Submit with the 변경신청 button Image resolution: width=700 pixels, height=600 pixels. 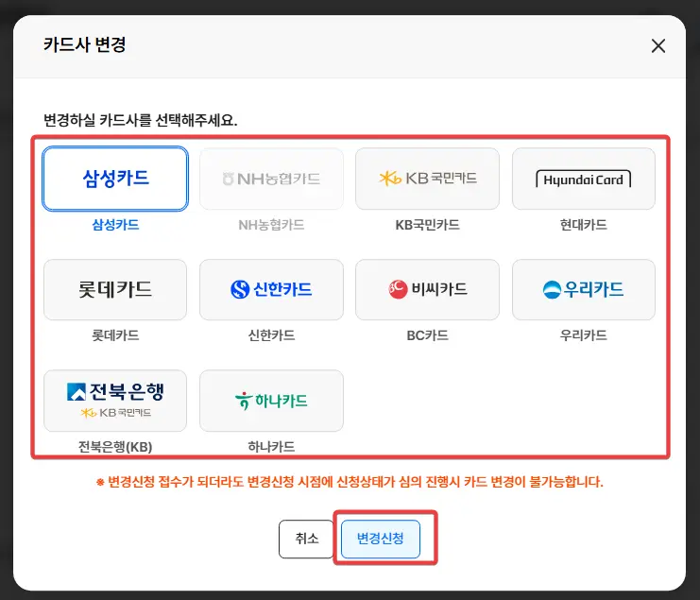pyautogui.click(x=381, y=539)
